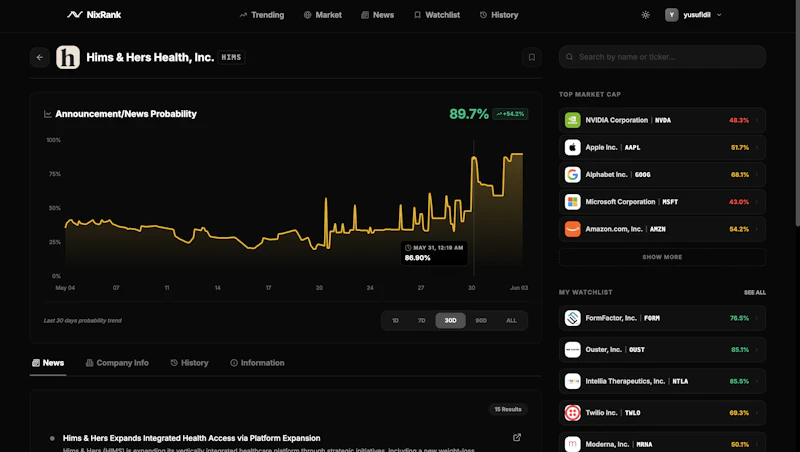Click the chevron on the NVIDIA row
This screenshot has width=800, height=452.
point(757,120)
